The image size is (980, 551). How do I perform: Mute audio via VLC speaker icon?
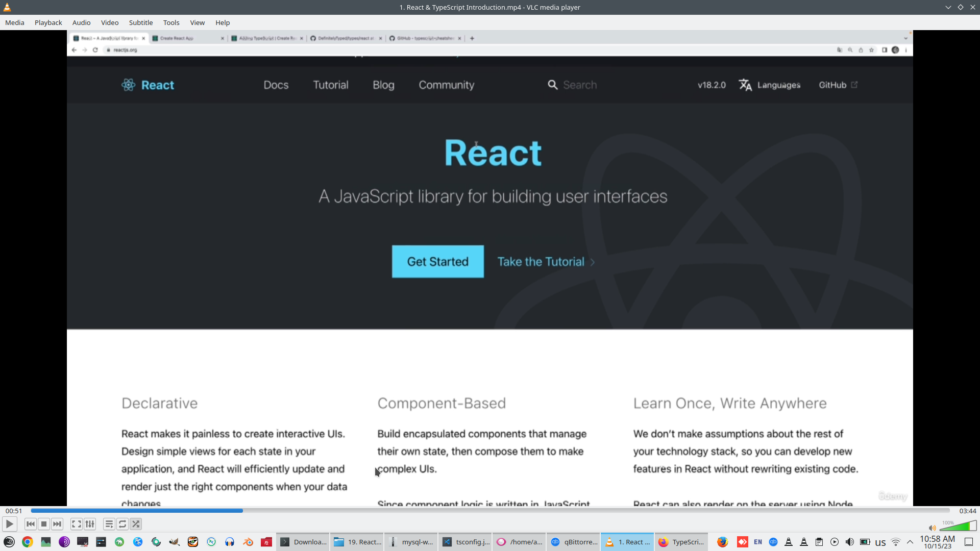tap(932, 528)
